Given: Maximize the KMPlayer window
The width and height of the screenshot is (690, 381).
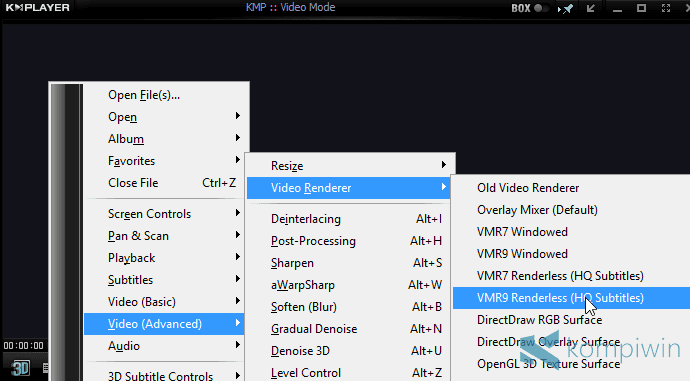Looking at the screenshot, I should (642, 8).
